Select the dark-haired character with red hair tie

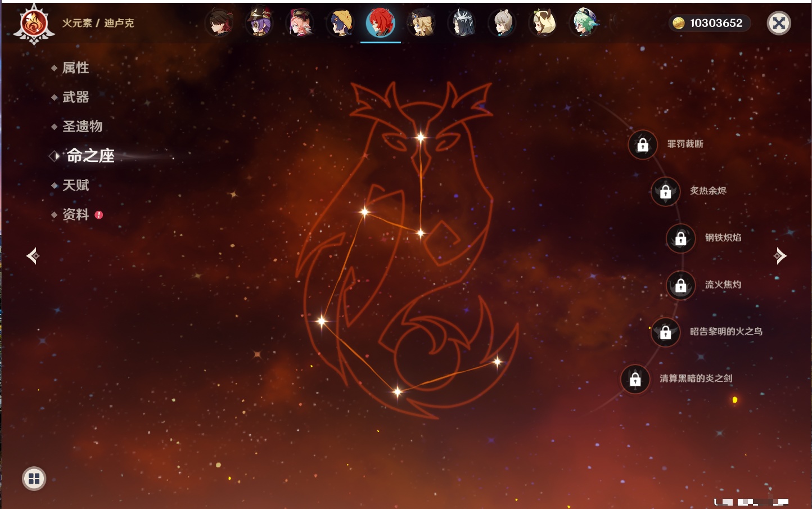pyautogui.click(x=219, y=23)
